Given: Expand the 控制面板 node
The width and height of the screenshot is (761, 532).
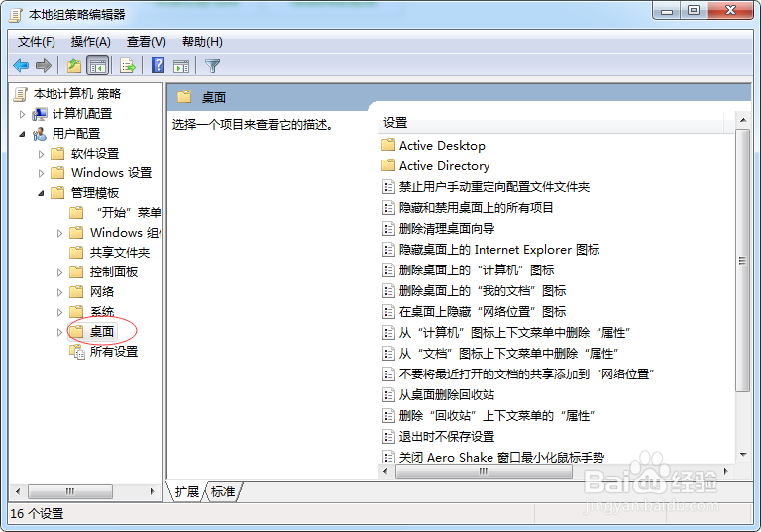Looking at the screenshot, I should coord(59,272).
